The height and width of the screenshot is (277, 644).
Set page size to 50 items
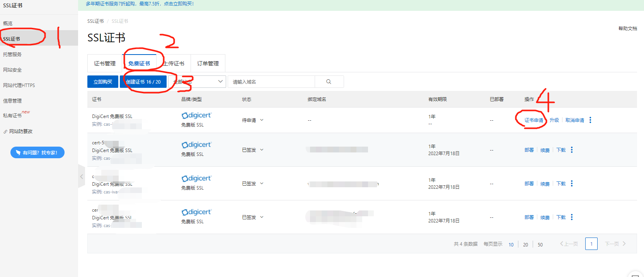click(540, 245)
